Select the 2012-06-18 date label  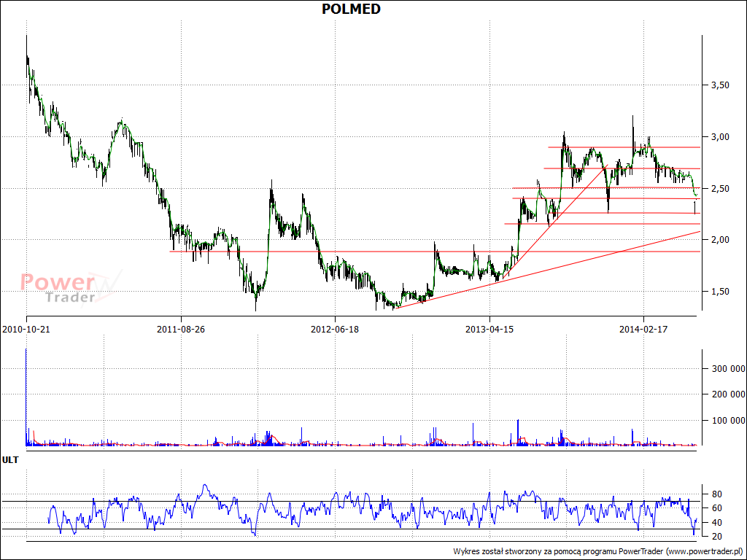pos(335,329)
